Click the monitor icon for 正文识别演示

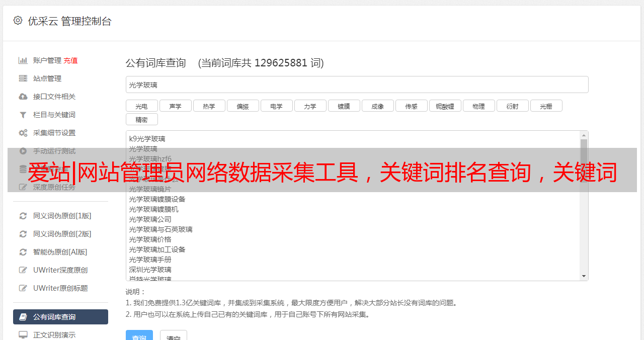point(23,335)
